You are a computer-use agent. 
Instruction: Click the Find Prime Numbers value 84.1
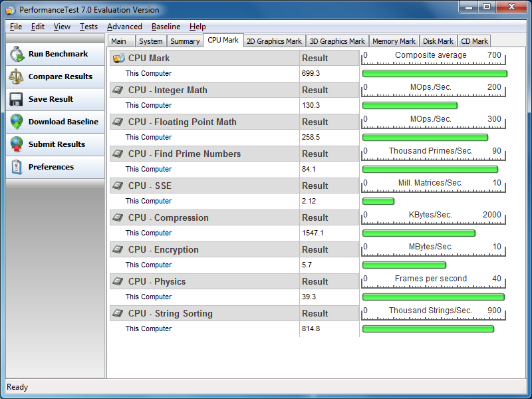[309, 169]
